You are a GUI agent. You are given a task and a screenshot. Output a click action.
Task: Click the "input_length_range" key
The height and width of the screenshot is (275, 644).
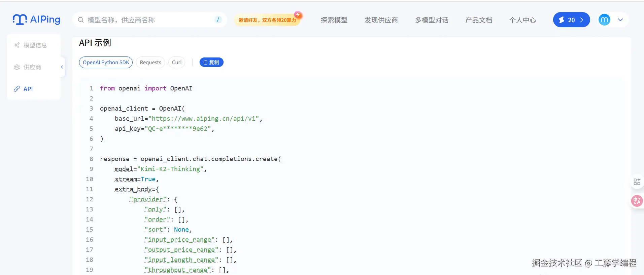pyautogui.click(x=181, y=260)
